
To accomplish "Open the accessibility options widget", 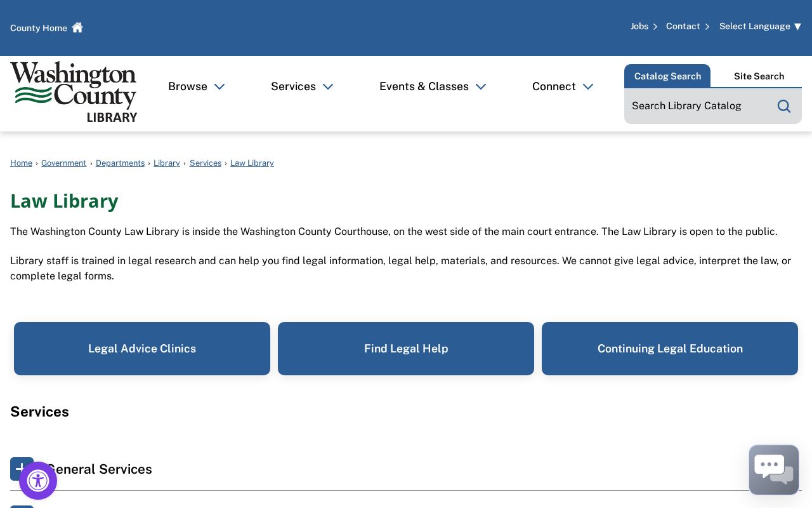I will pyautogui.click(x=38, y=481).
